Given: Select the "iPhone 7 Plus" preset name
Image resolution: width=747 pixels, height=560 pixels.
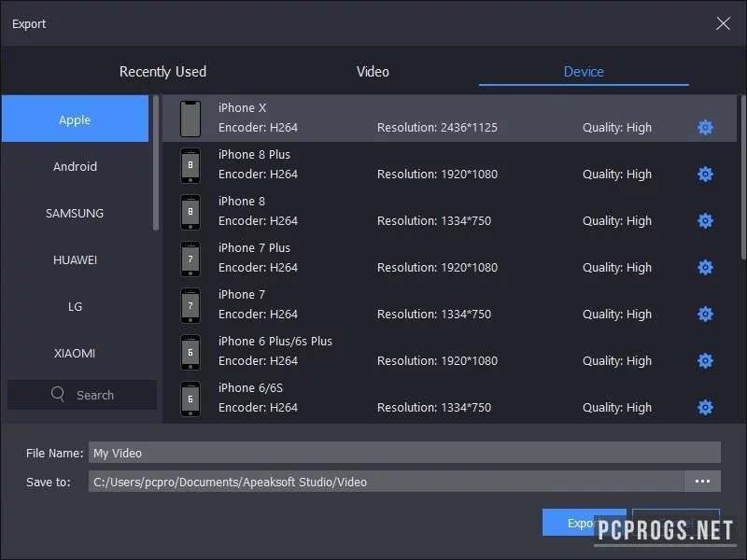Looking at the screenshot, I should coord(254,248).
